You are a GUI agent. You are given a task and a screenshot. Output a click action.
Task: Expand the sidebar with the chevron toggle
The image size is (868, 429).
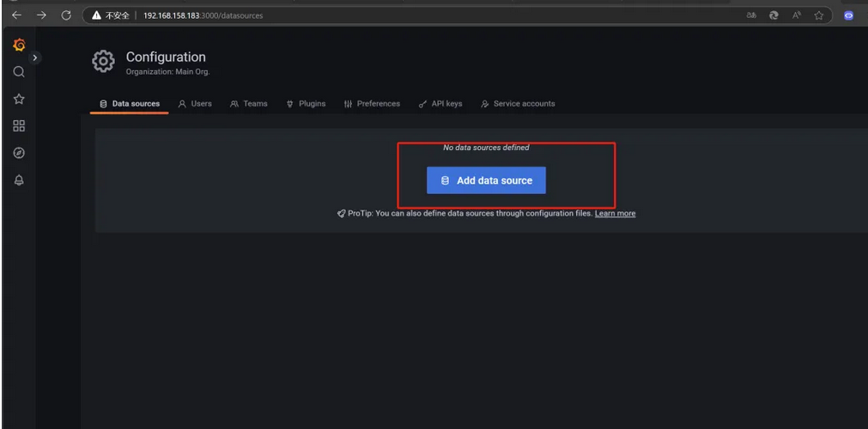[35, 57]
